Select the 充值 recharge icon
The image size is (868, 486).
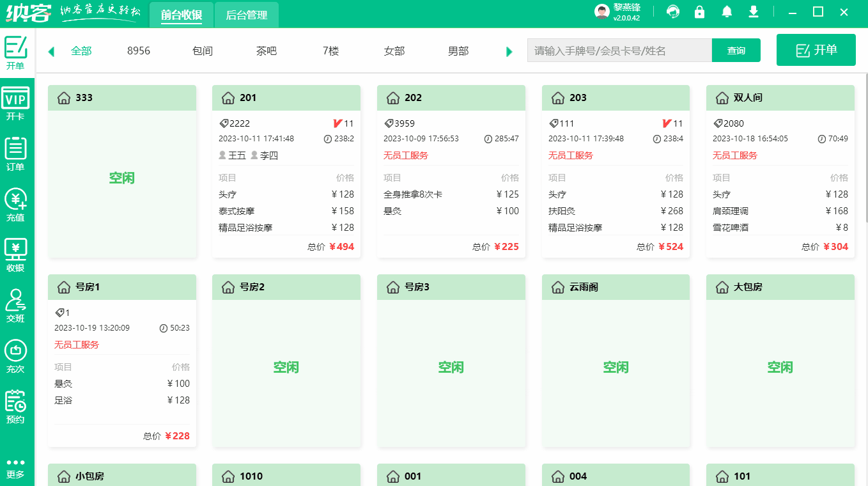coord(17,203)
